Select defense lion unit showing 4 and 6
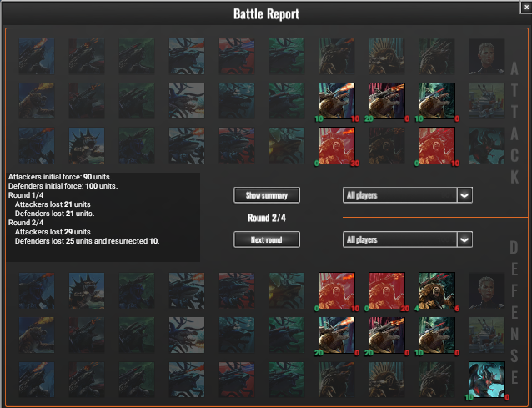532x408 pixels. point(437,290)
